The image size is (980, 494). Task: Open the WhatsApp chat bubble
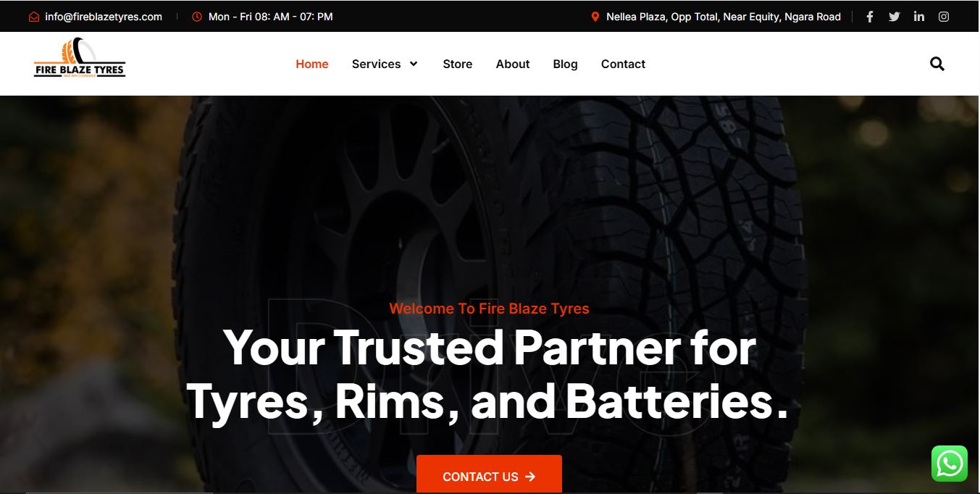[950, 464]
